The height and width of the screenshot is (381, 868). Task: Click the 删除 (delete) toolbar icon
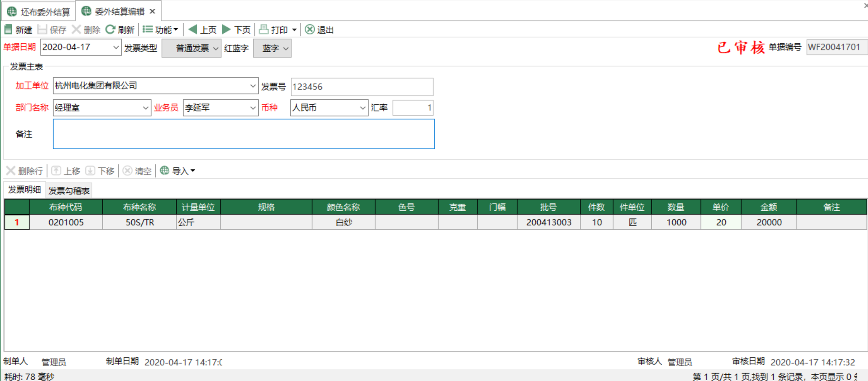(x=76, y=29)
